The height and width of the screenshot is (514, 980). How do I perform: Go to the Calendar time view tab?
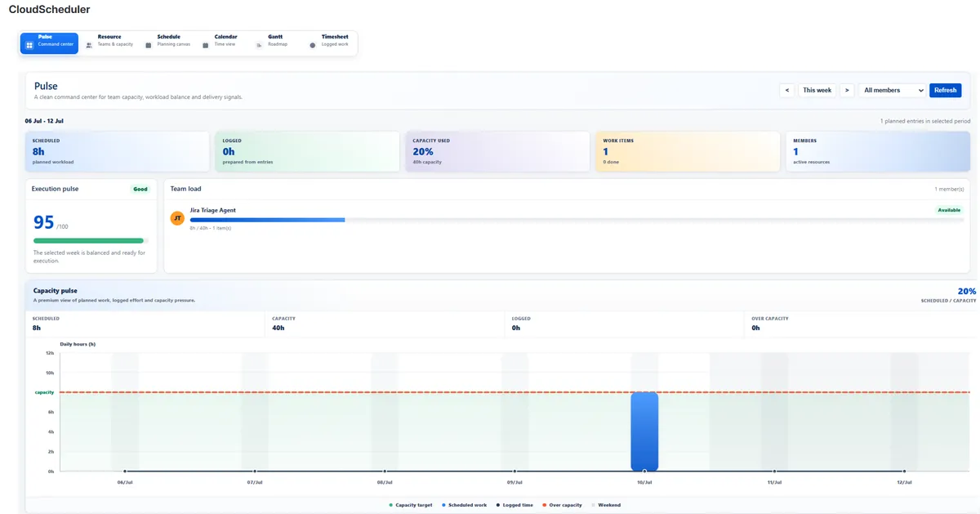click(220, 41)
